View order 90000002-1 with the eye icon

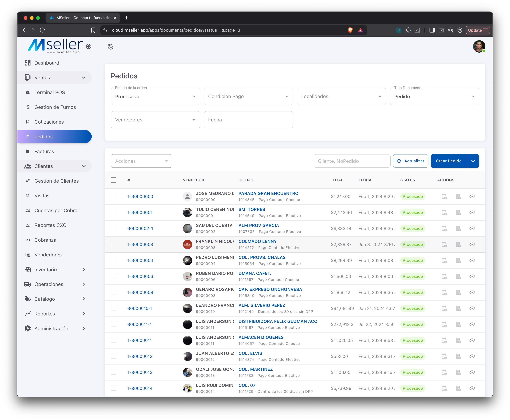pos(472,228)
